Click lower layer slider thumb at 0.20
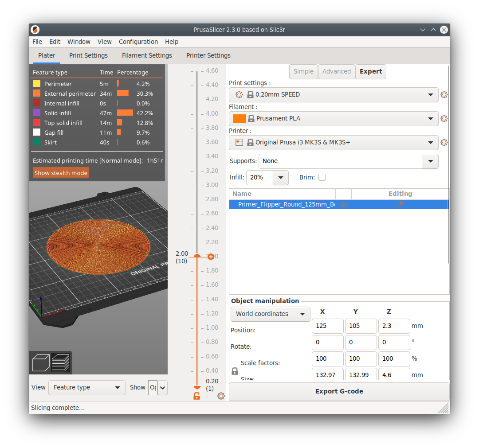479x448 pixels. point(197,388)
